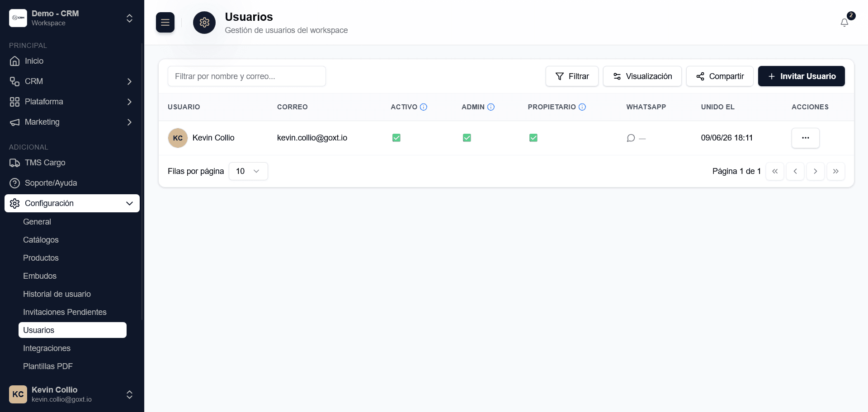The height and width of the screenshot is (412, 868).
Task: Go to the previous page
Action: (x=795, y=171)
